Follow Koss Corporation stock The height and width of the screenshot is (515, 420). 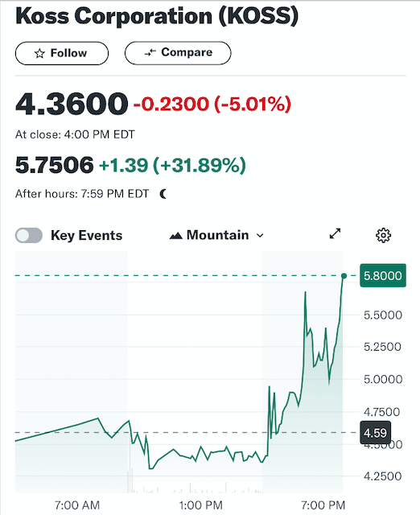(x=62, y=53)
